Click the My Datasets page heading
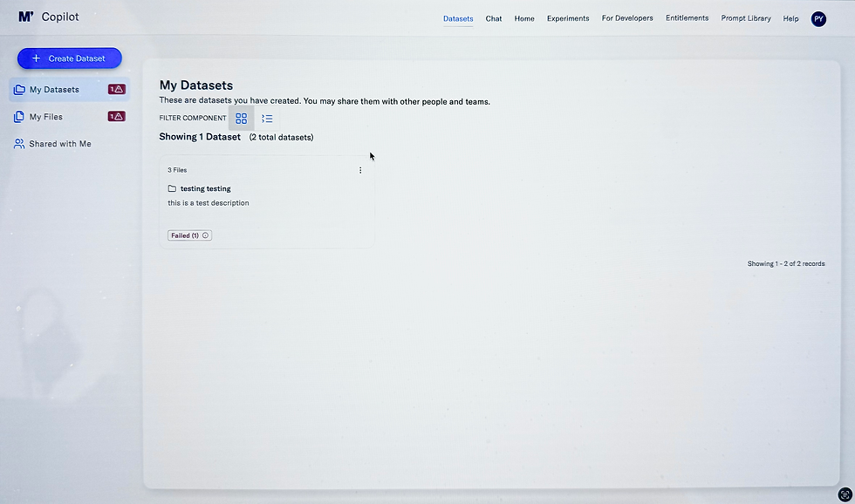855x504 pixels. [x=196, y=85]
